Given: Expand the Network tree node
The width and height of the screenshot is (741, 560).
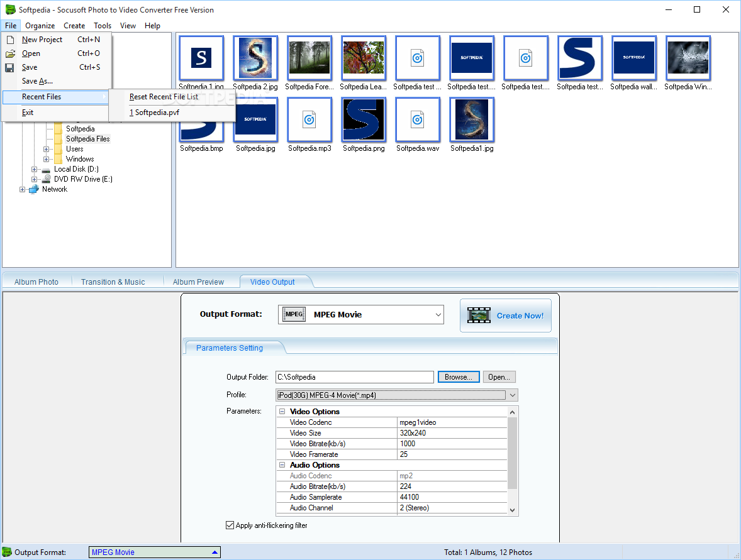Looking at the screenshot, I should pos(22,189).
